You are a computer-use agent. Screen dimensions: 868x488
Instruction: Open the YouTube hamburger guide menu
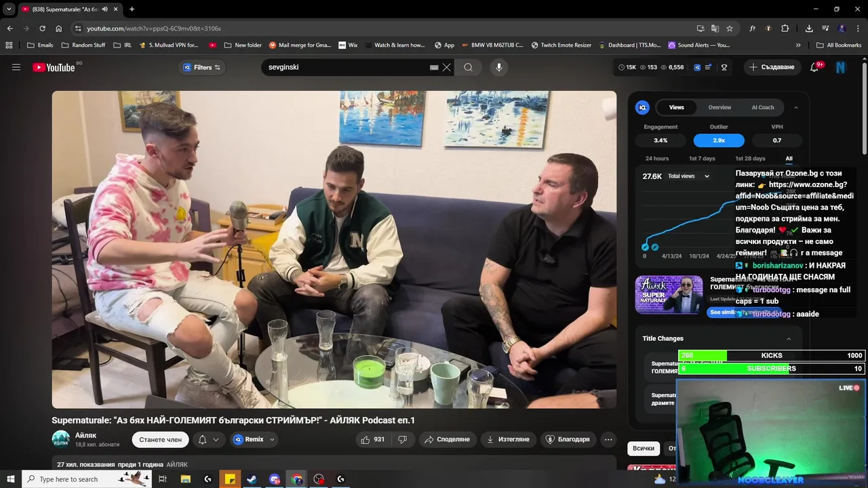(x=16, y=67)
